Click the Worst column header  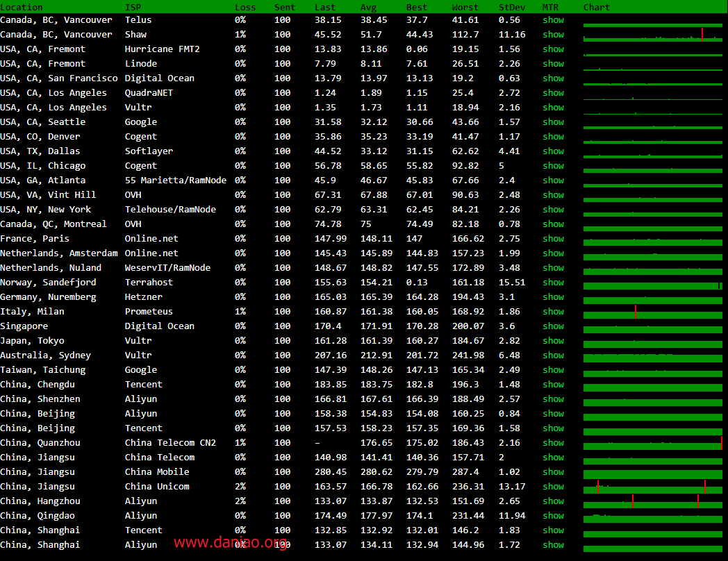[465, 8]
